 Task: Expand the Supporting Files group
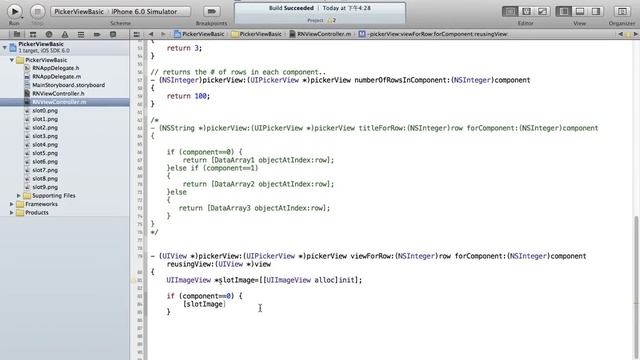[19, 196]
